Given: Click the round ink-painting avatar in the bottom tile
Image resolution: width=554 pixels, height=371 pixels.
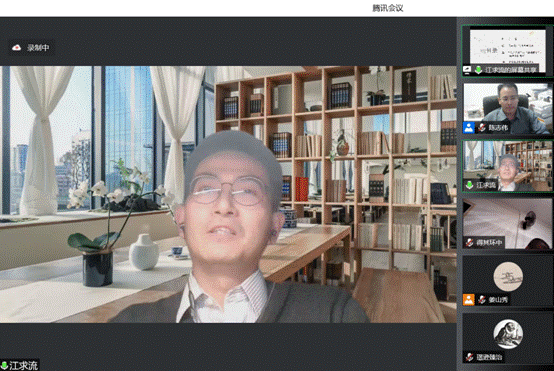Looking at the screenshot, I should (x=508, y=334).
